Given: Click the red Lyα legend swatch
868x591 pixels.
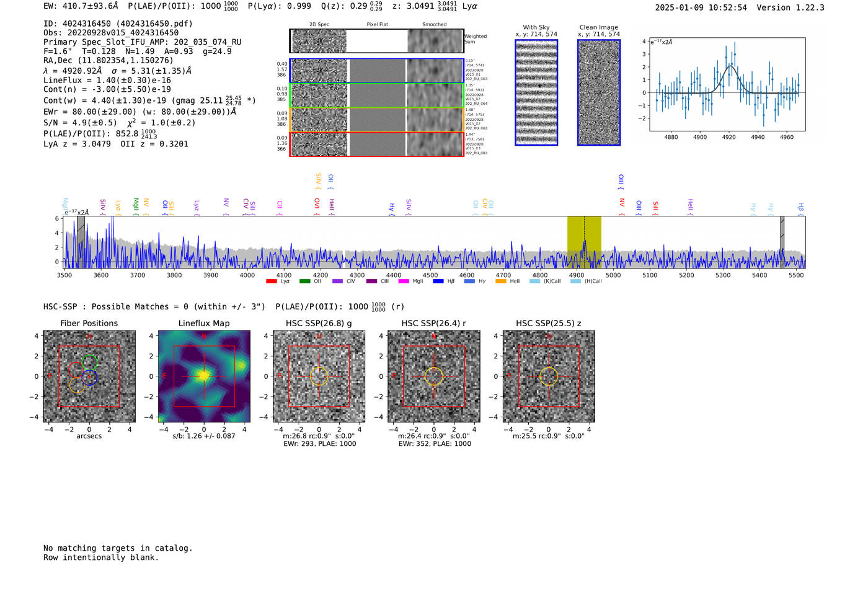Looking at the screenshot, I should [271, 282].
